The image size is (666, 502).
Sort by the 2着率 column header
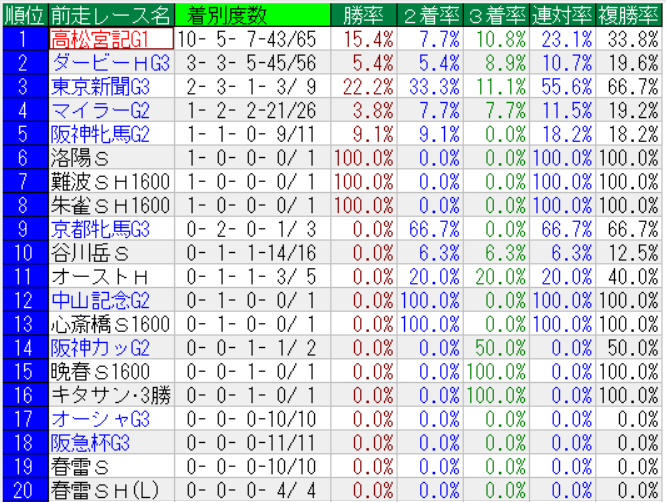click(x=429, y=16)
